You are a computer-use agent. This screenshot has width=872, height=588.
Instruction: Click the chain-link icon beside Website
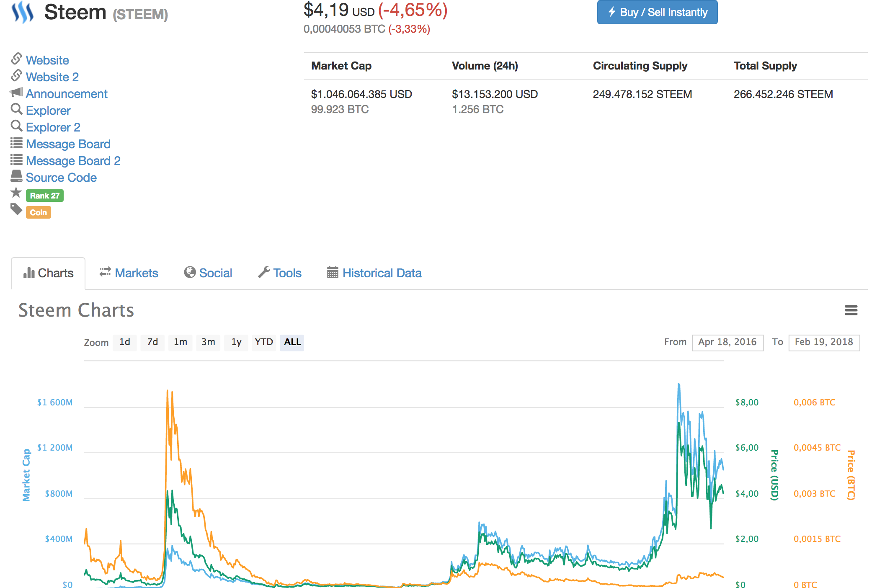click(16, 59)
